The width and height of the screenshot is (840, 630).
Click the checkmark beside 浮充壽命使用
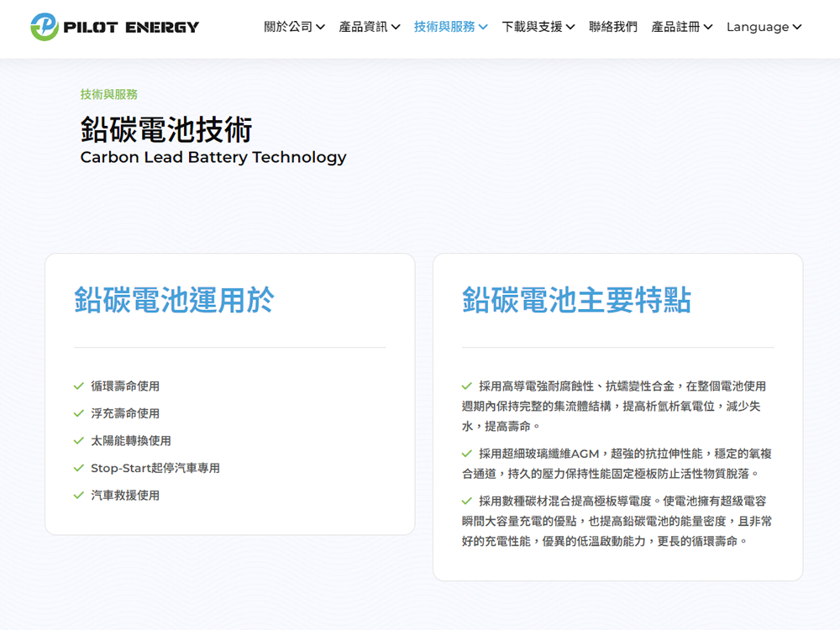pos(79,413)
